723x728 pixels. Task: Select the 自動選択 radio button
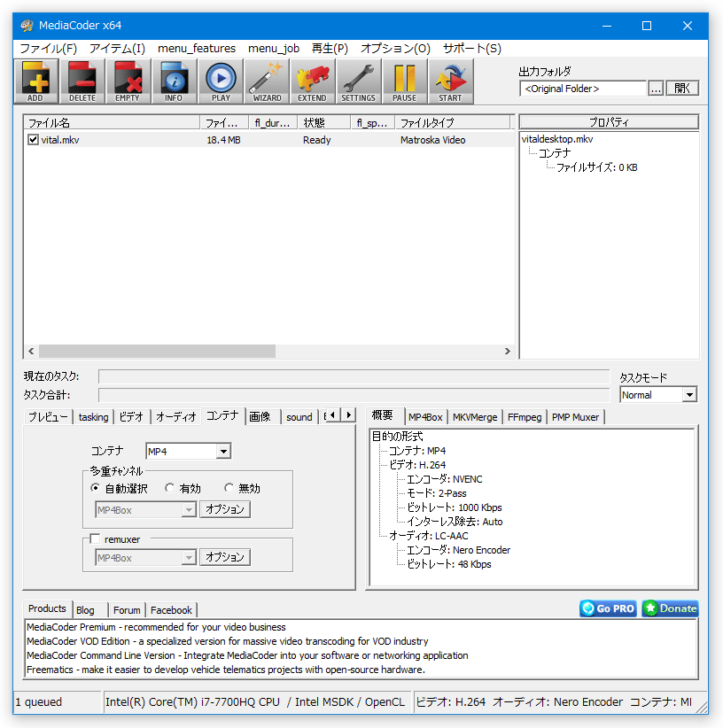click(95, 488)
